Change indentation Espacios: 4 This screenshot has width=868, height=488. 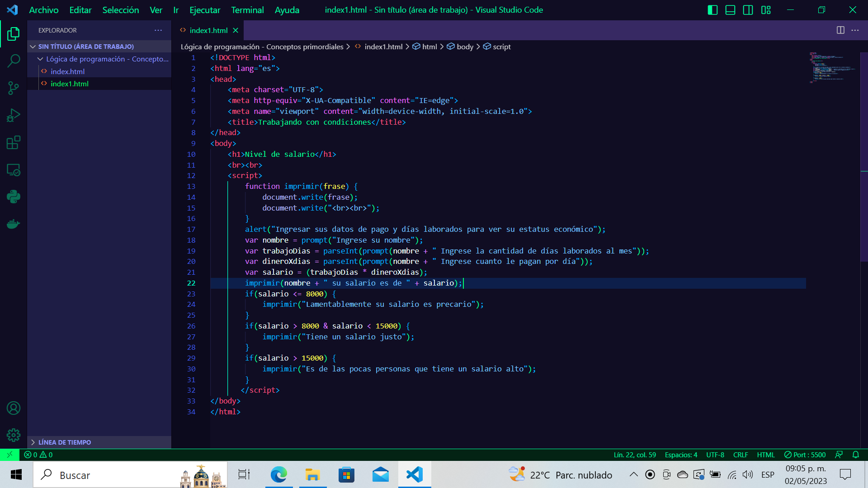click(681, 455)
